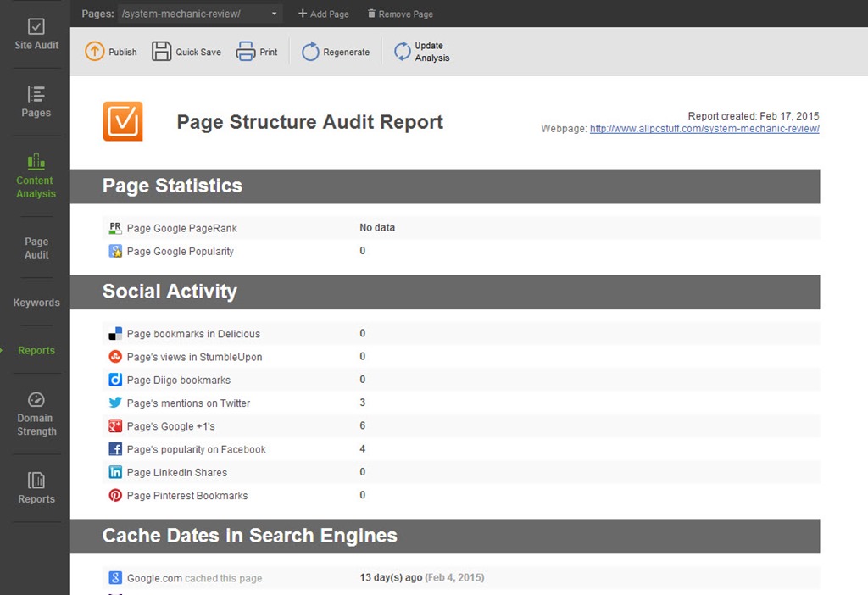Click Page LinkedIn Shares text
868x595 pixels.
tap(176, 473)
